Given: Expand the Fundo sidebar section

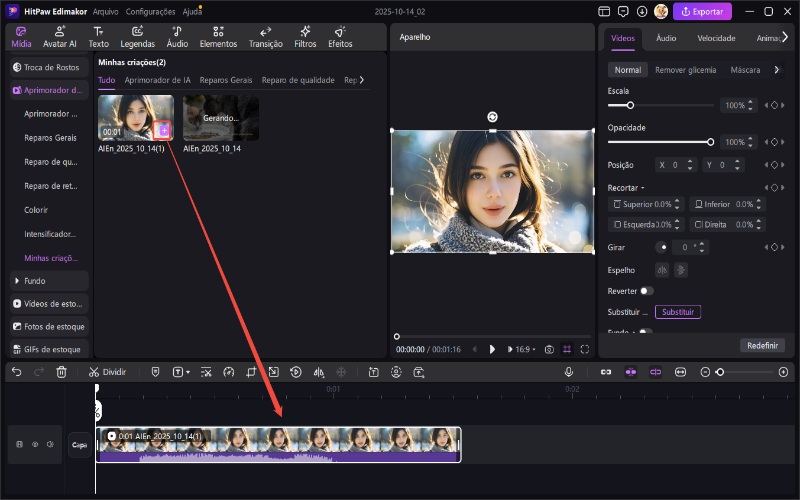Looking at the screenshot, I should [49, 281].
